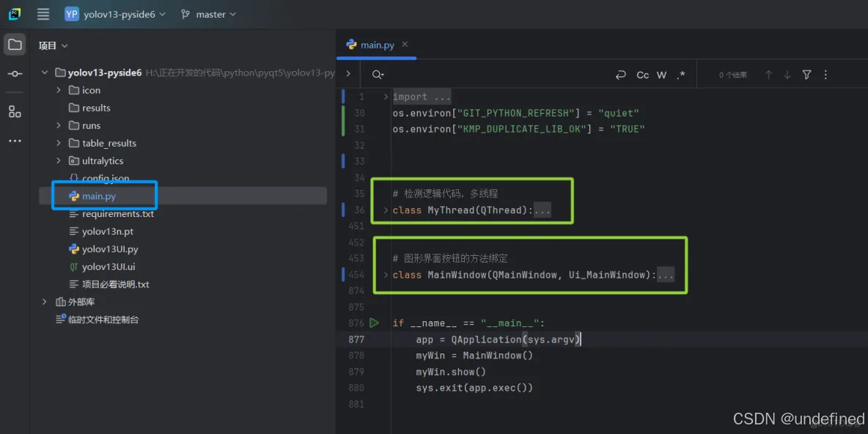
Task: Expand the ultralytics folder
Action: (x=59, y=161)
